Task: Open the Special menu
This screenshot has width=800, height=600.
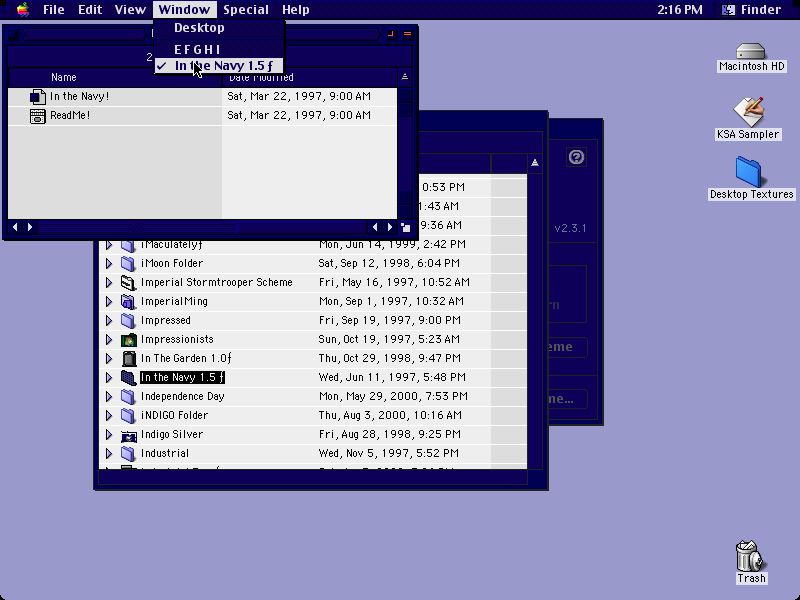Action: 246,10
